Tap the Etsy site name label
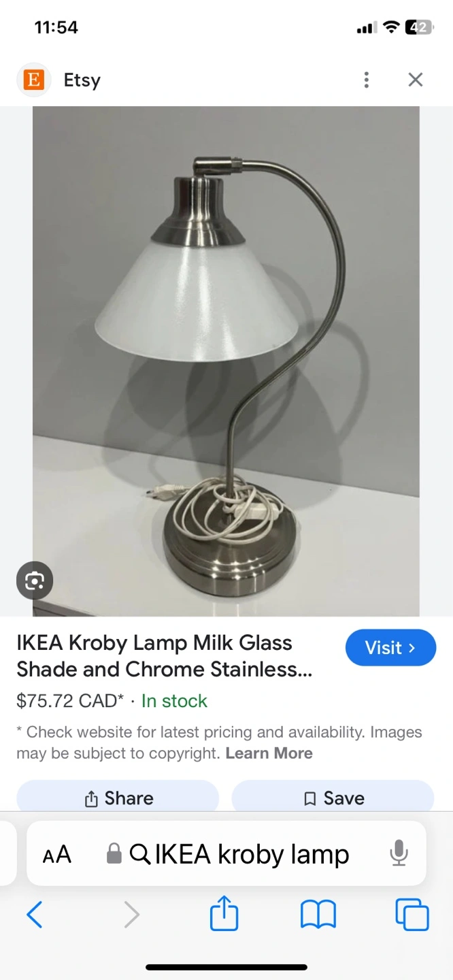This screenshot has height=980, width=453. coord(82,80)
